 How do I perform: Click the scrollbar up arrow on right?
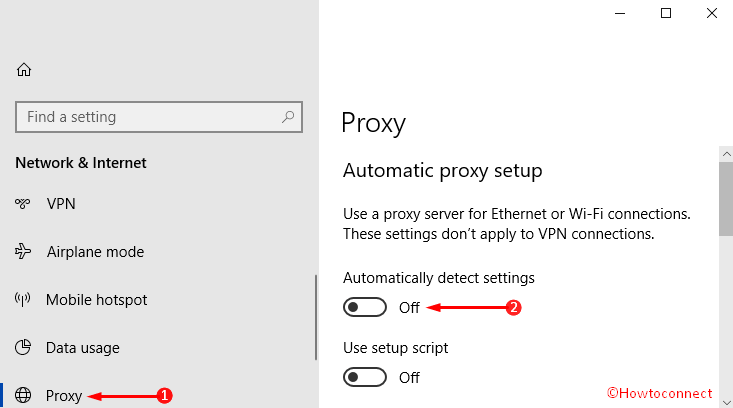[726, 154]
